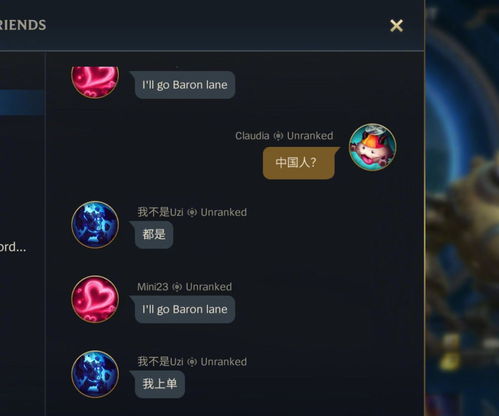Click the blue avatar next to 我上单 message
The height and width of the screenshot is (416, 499).
[x=95, y=374]
